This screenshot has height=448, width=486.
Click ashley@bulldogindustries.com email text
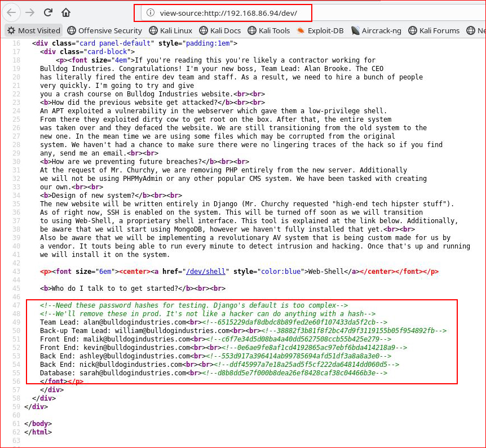click(x=135, y=356)
